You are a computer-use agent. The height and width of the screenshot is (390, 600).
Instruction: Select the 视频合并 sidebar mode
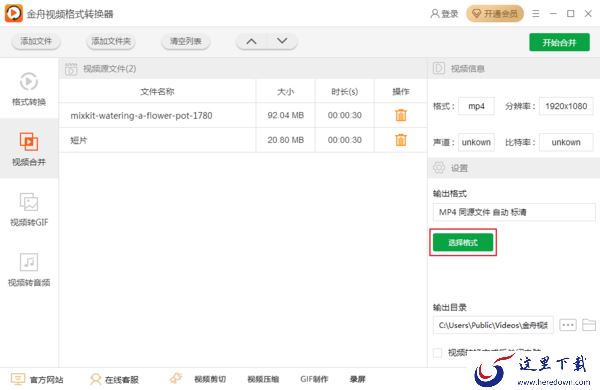point(29,148)
